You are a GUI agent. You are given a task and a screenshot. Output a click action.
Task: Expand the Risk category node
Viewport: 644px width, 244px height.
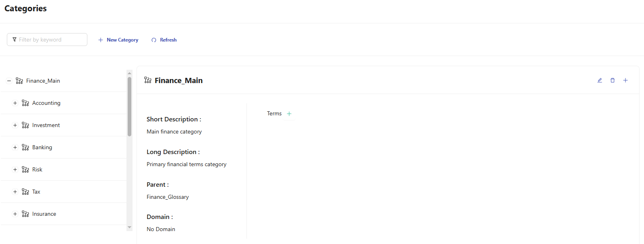15,170
